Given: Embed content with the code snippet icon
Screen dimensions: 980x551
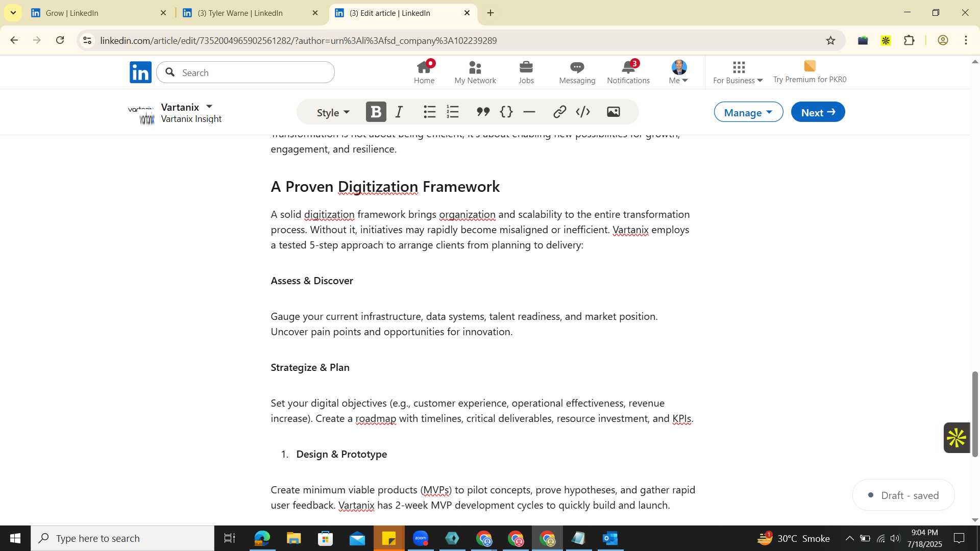Looking at the screenshot, I should click(x=583, y=112).
